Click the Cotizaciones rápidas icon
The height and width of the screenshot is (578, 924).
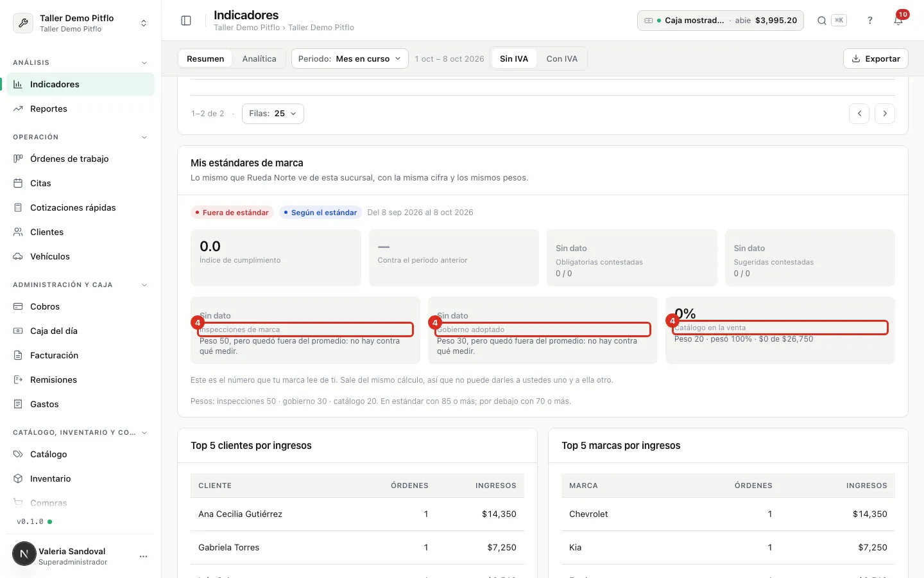(18, 207)
